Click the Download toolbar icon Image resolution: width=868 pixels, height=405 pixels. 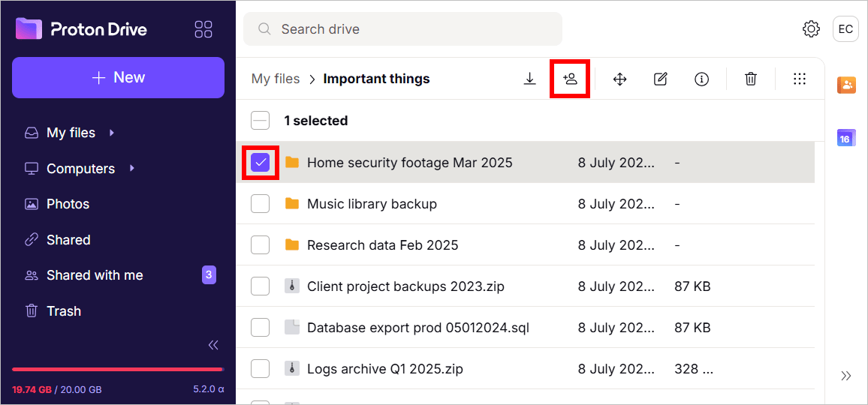point(530,79)
